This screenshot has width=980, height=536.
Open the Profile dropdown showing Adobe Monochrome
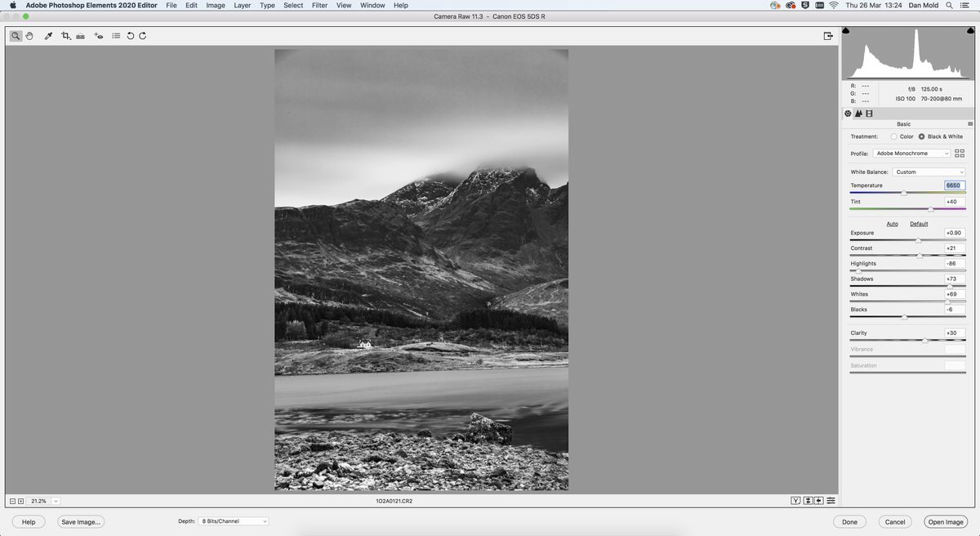[x=912, y=153]
